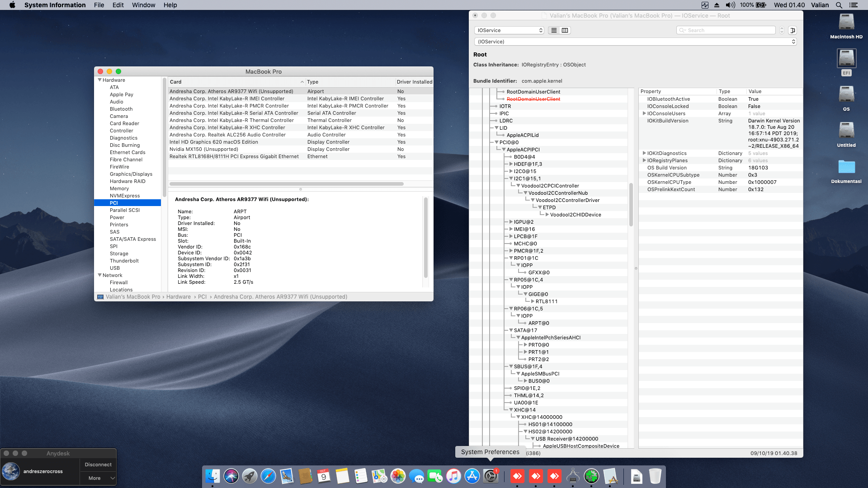This screenshot has width=868, height=488.
Task: Open Mail stamp icon in dock
Action: coord(287,476)
